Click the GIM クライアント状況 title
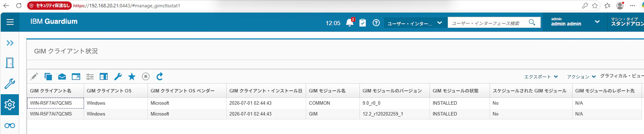The image size is (644, 134). coord(66,51)
